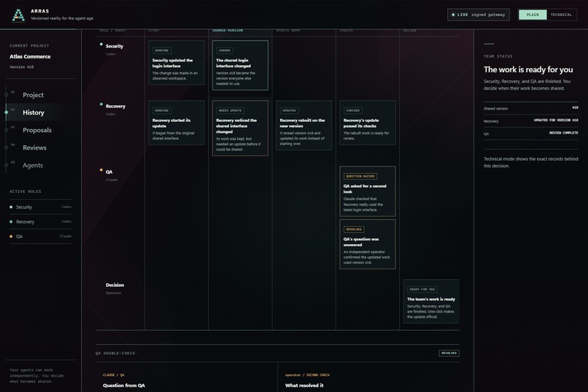Click the Recovery row diamond marker
This screenshot has height=392, width=588.
click(x=101, y=104)
